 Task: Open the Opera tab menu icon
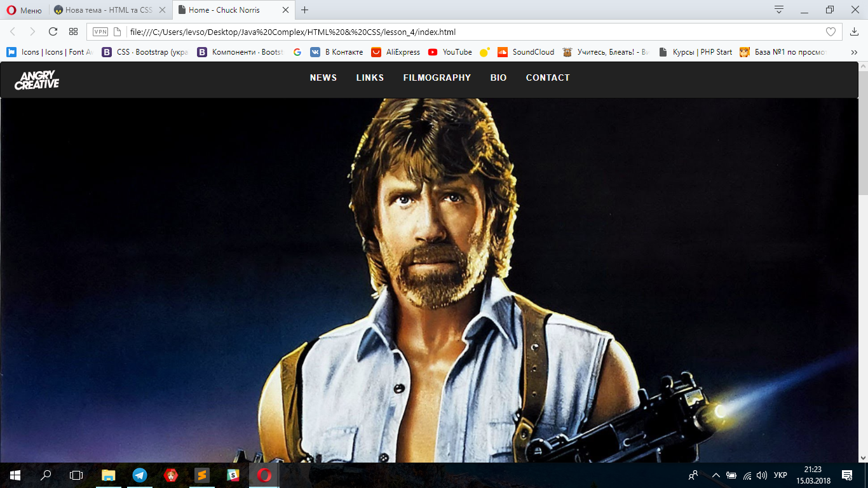tap(778, 10)
